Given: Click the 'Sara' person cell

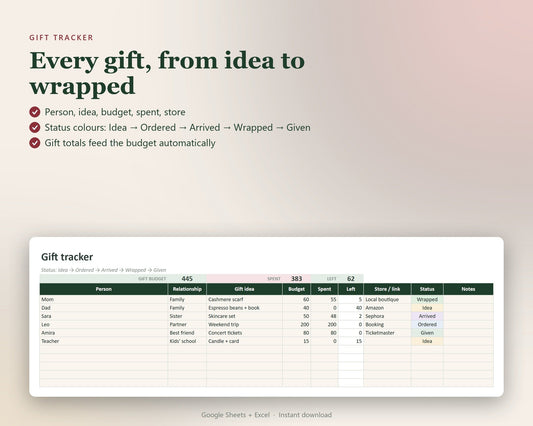Looking at the screenshot, I should click(x=104, y=316).
